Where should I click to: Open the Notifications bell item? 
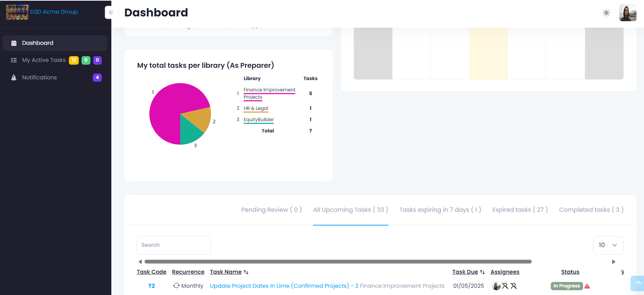click(x=39, y=78)
